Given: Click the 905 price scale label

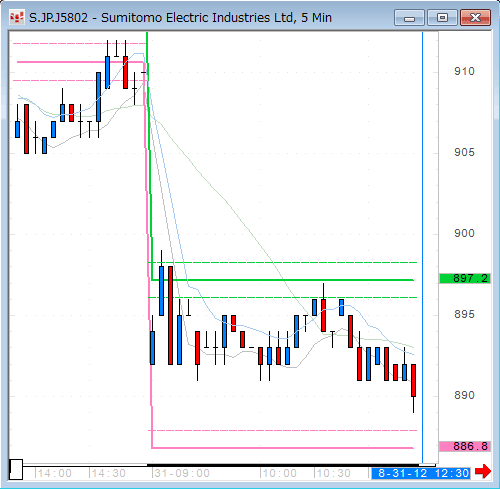Looking at the screenshot, I should pos(464,152).
